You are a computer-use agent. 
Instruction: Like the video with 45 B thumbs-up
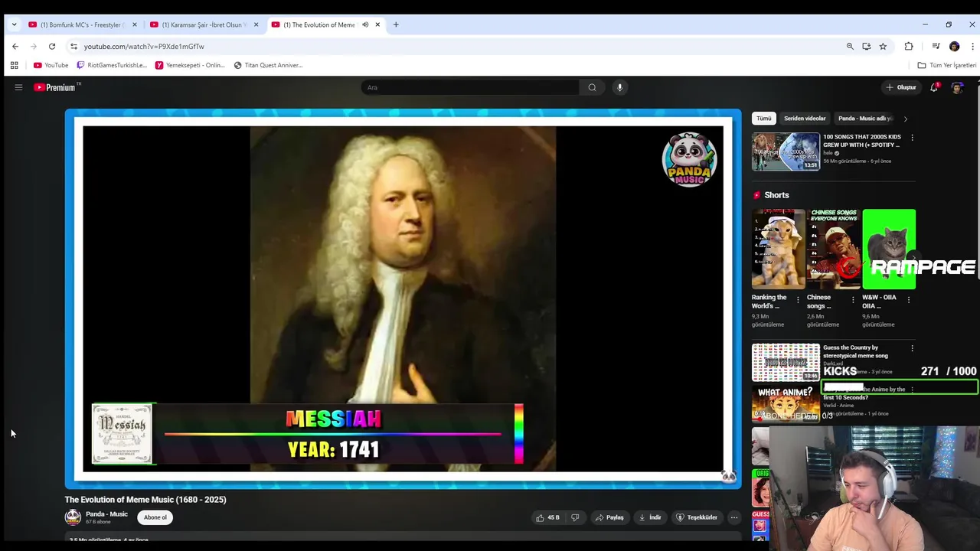click(x=547, y=517)
